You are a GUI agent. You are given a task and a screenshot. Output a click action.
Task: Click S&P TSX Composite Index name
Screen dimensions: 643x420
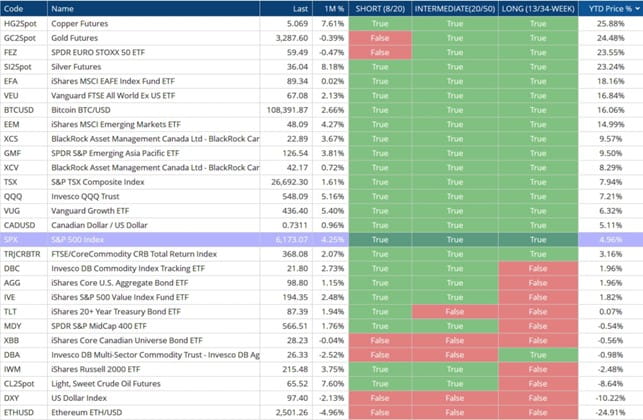[x=98, y=182]
